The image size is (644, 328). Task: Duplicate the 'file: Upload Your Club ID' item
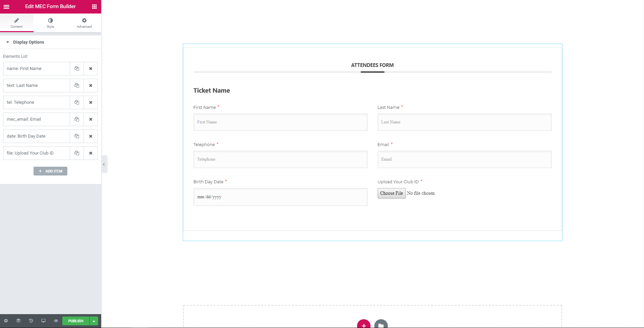pyautogui.click(x=77, y=153)
